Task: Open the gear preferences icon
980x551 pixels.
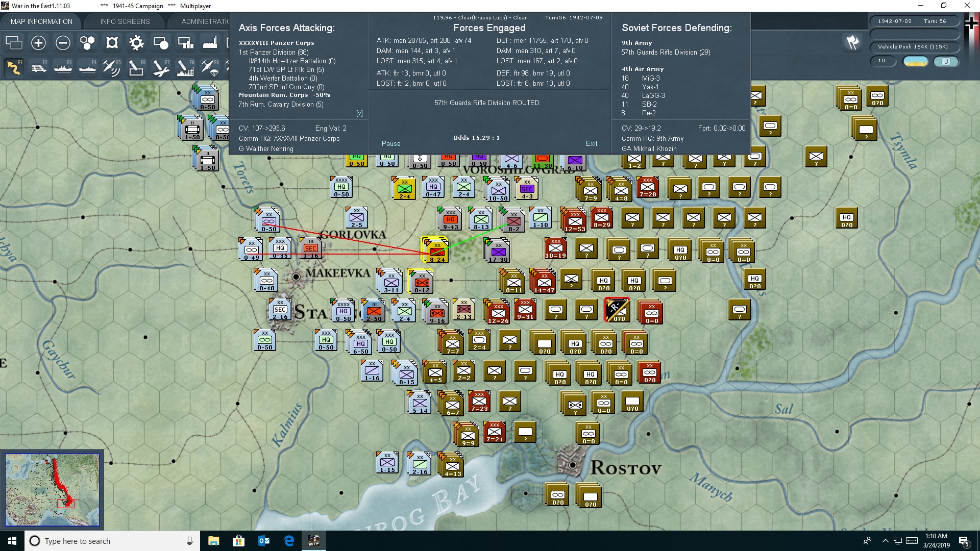Action: click(136, 43)
